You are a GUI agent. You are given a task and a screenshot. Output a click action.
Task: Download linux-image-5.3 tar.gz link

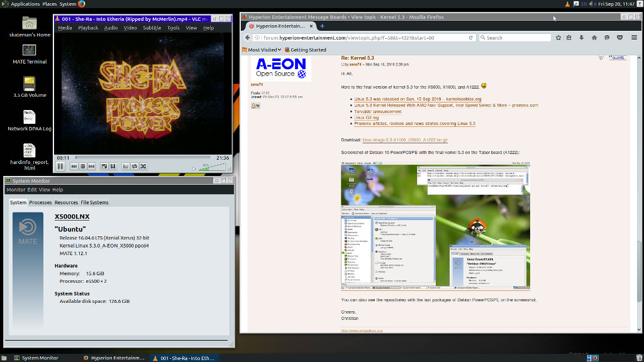(404, 140)
